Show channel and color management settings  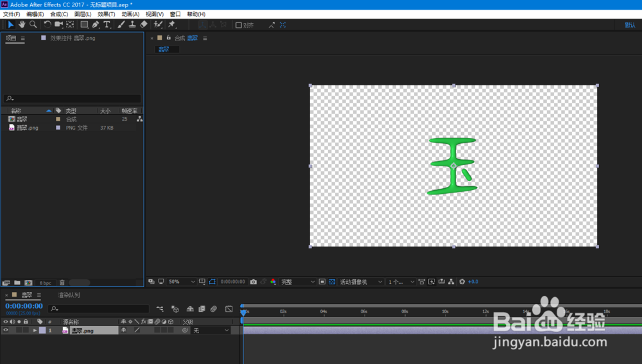(x=273, y=282)
